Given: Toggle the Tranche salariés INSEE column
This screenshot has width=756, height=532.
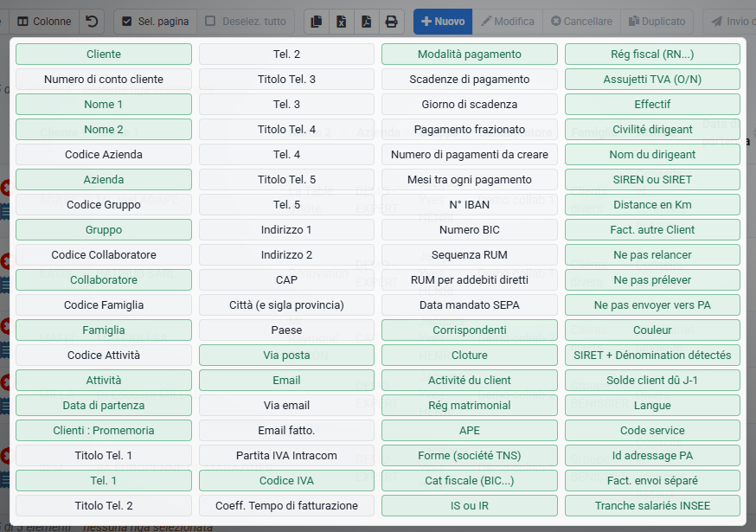Looking at the screenshot, I should click(652, 505).
